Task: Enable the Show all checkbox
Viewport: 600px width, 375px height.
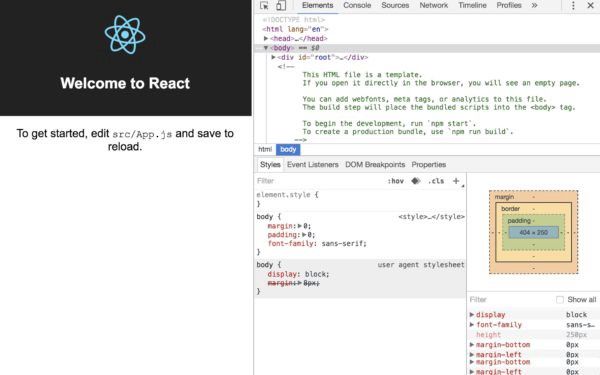Action: (x=560, y=300)
